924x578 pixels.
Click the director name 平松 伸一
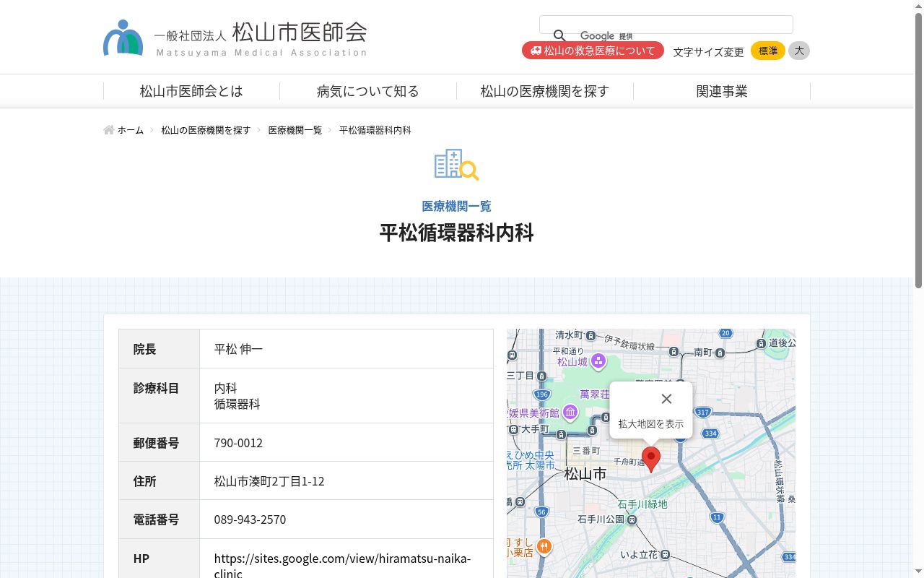click(x=238, y=349)
